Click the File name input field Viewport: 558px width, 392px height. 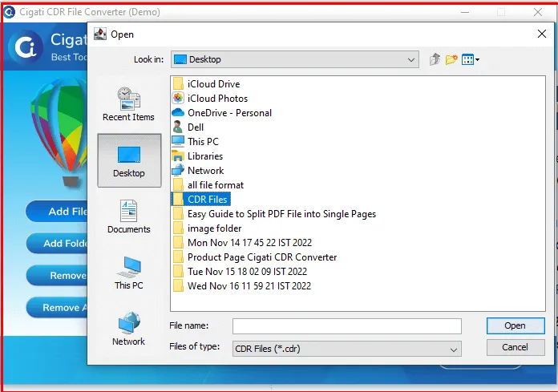pos(347,325)
